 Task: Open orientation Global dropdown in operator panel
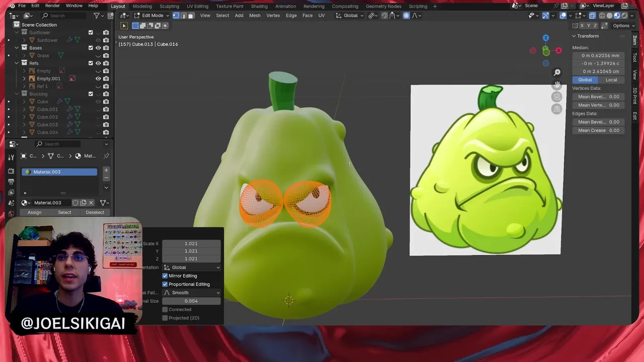point(191,267)
